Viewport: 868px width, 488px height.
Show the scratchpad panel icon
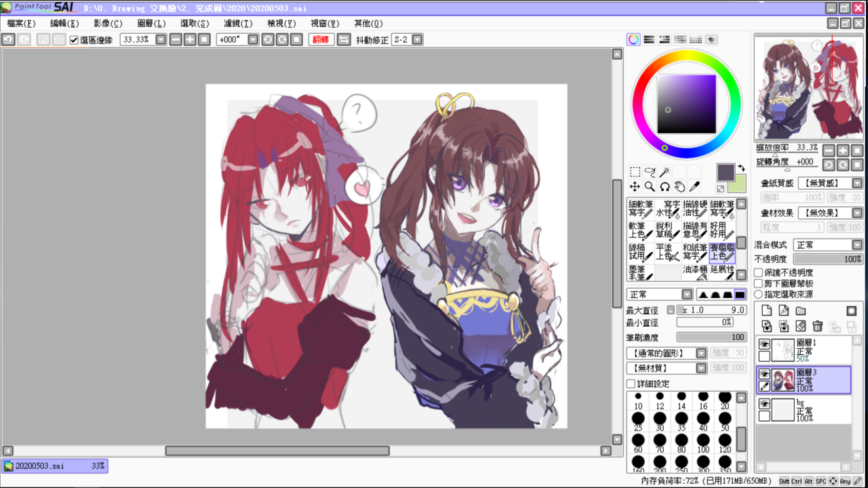point(711,39)
